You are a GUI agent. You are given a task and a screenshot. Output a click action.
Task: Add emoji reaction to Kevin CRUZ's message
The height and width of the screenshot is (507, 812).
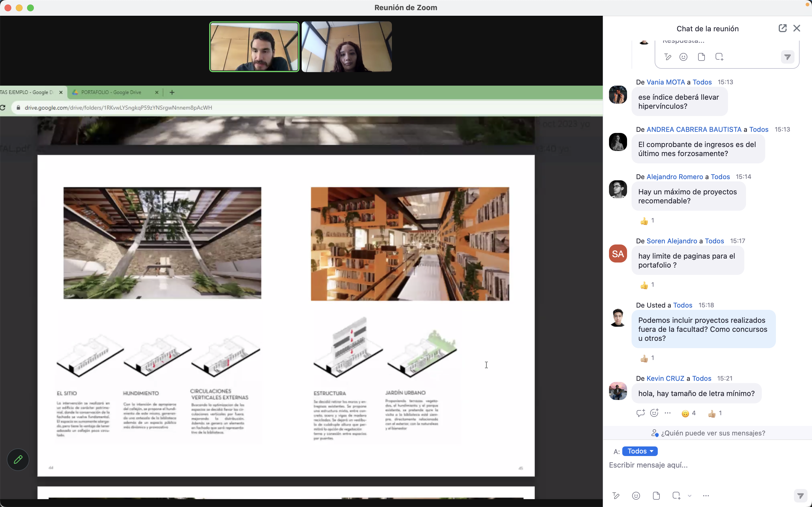654,413
